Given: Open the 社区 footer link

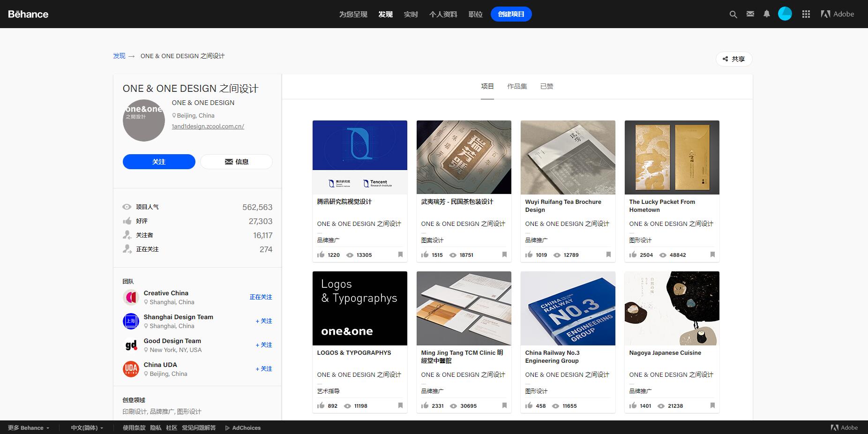Looking at the screenshot, I should coord(172,428).
